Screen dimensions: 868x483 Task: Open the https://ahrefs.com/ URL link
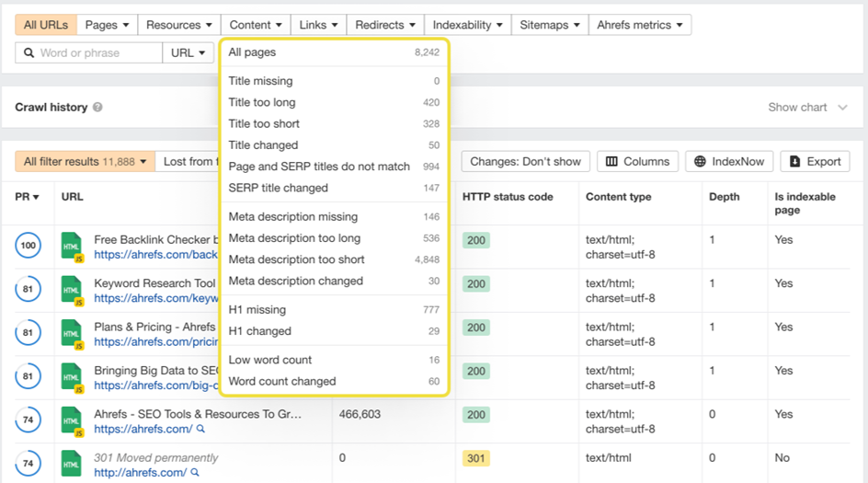(143, 429)
